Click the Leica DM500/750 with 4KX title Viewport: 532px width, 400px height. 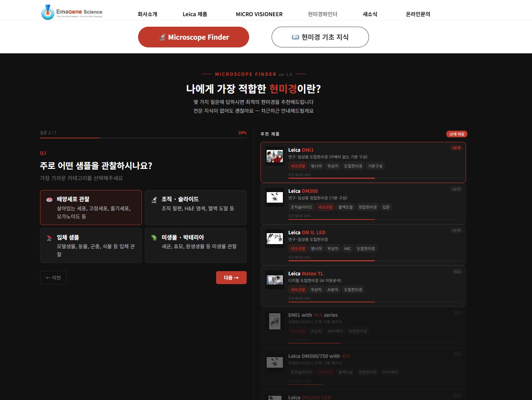[x=319, y=356]
